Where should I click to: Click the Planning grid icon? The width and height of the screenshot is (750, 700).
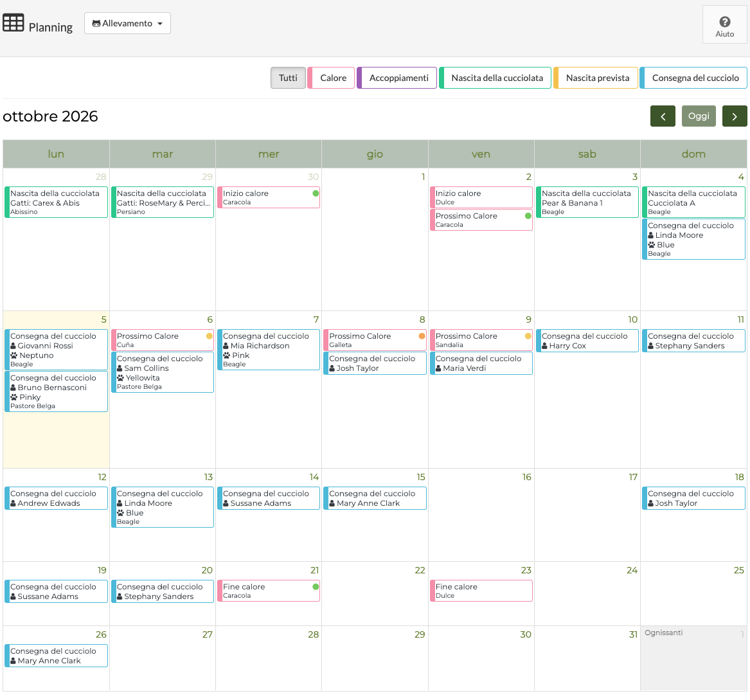[x=13, y=23]
